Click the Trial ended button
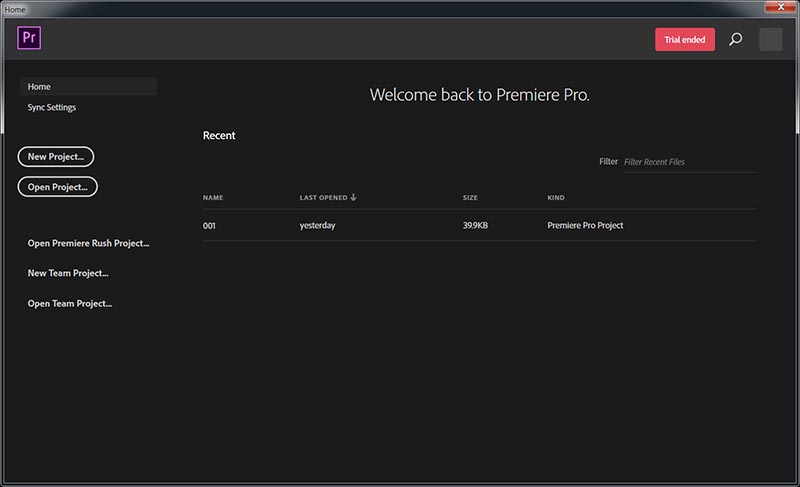This screenshot has width=800, height=487. (x=685, y=39)
